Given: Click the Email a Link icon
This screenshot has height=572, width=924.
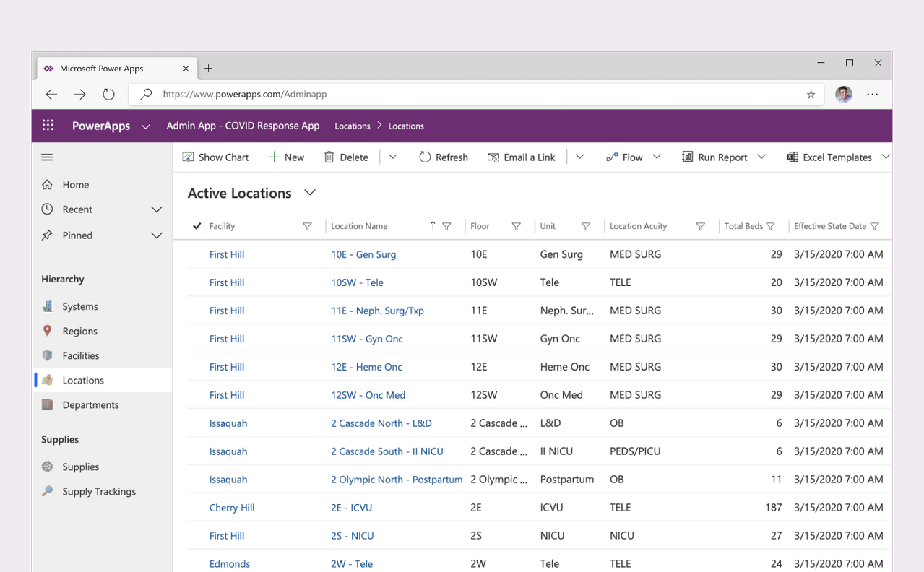Looking at the screenshot, I should [x=493, y=157].
